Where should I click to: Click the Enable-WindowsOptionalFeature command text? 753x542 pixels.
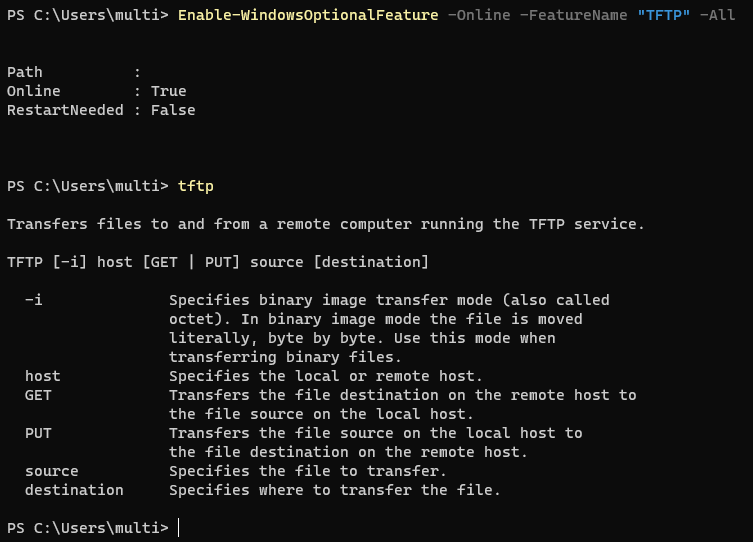point(308,15)
